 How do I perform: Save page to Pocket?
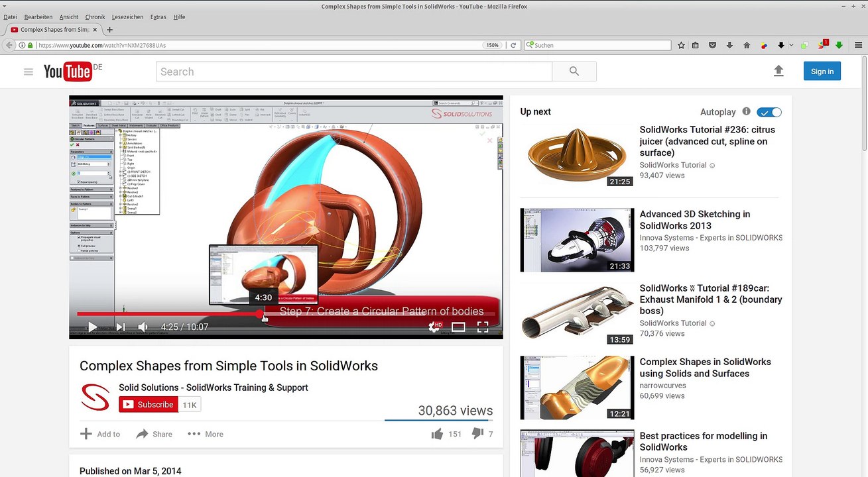(x=712, y=45)
